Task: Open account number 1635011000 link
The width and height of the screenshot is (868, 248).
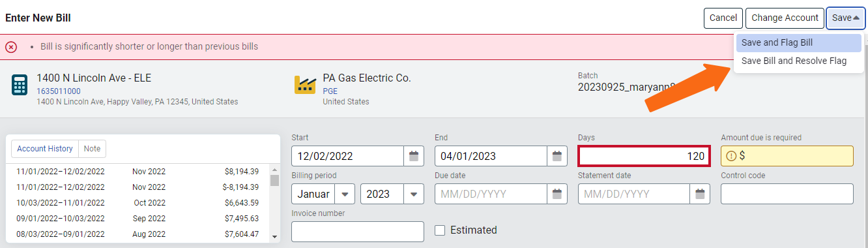Action: coord(59,91)
